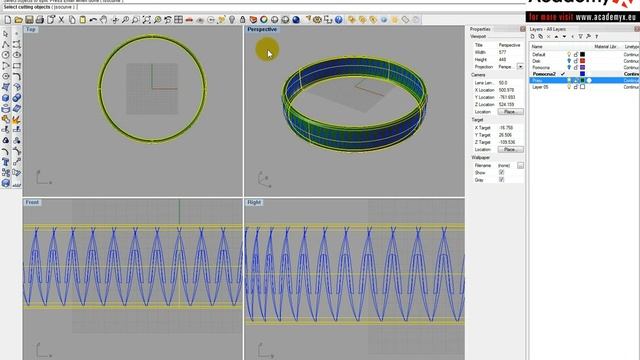Activate the Front viewport title

(32, 202)
